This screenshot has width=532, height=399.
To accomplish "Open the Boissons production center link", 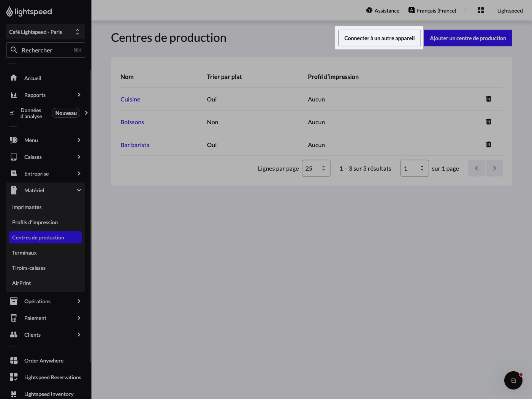I will coord(132,122).
